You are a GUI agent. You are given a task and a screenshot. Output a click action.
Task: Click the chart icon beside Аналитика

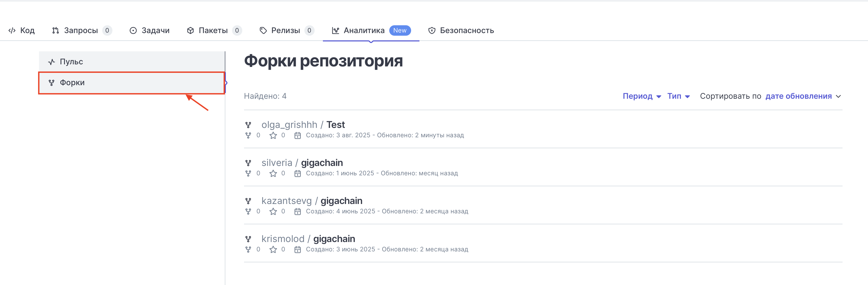pos(336,30)
